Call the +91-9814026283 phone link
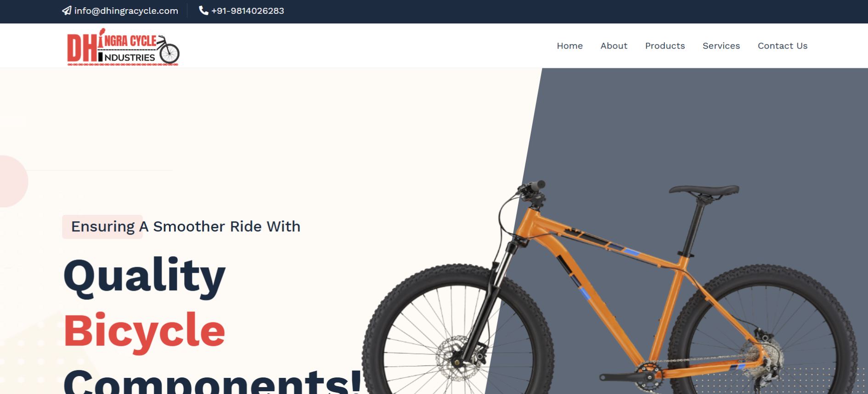The image size is (868, 394). (248, 11)
